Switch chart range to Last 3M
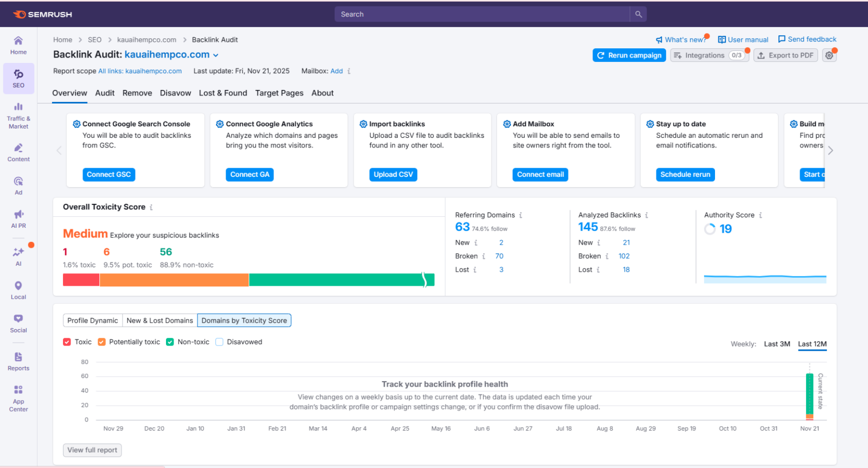Image resolution: width=868 pixels, height=468 pixels. coord(777,344)
